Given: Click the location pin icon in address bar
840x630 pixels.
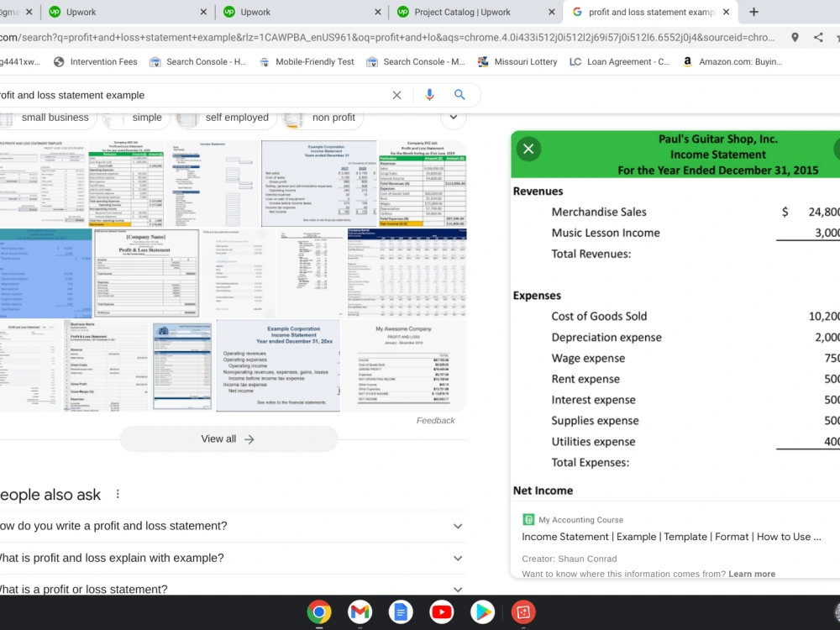Looking at the screenshot, I should tap(795, 37).
